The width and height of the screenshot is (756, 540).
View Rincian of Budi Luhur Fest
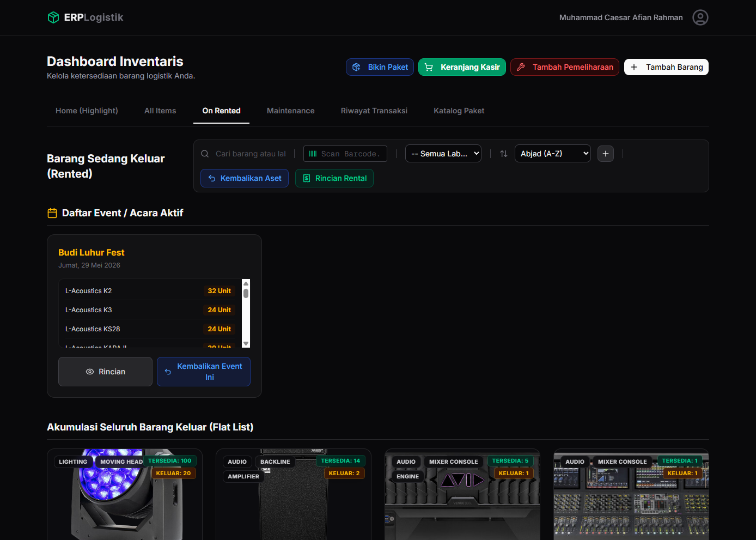105,372
